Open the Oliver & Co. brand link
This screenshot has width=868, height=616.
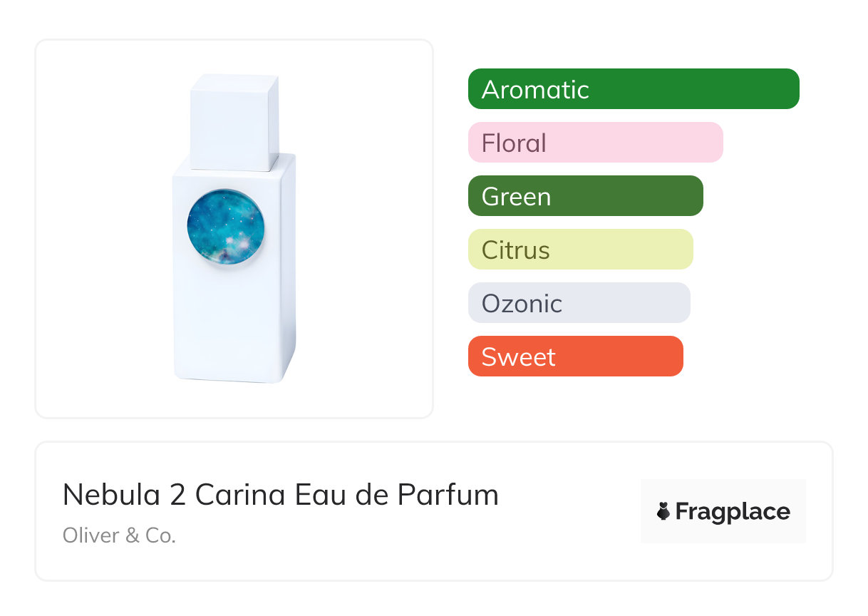[119, 535]
